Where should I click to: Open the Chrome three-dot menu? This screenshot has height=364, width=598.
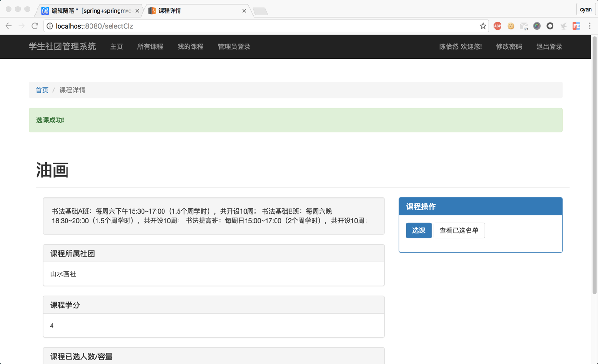pos(590,26)
